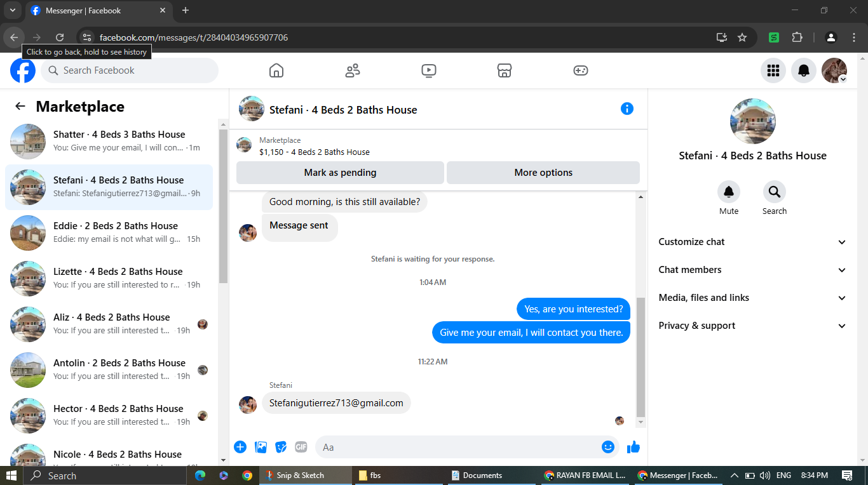This screenshot has height=485, width=868.
Task: Click the browser address bar URL
Action: [194, 37]
